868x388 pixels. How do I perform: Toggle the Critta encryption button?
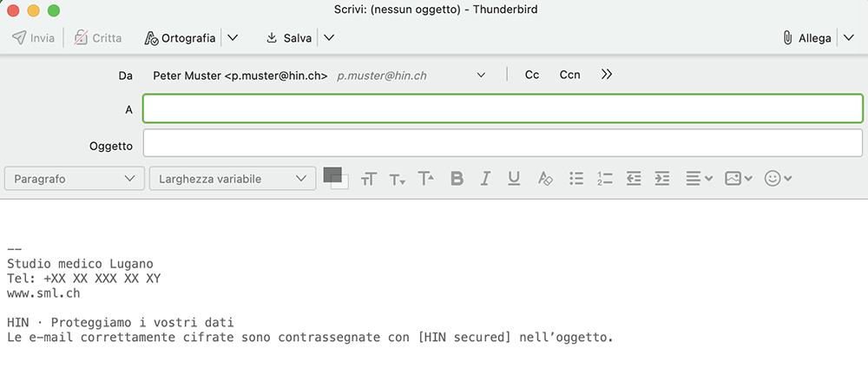click(98, 37)
